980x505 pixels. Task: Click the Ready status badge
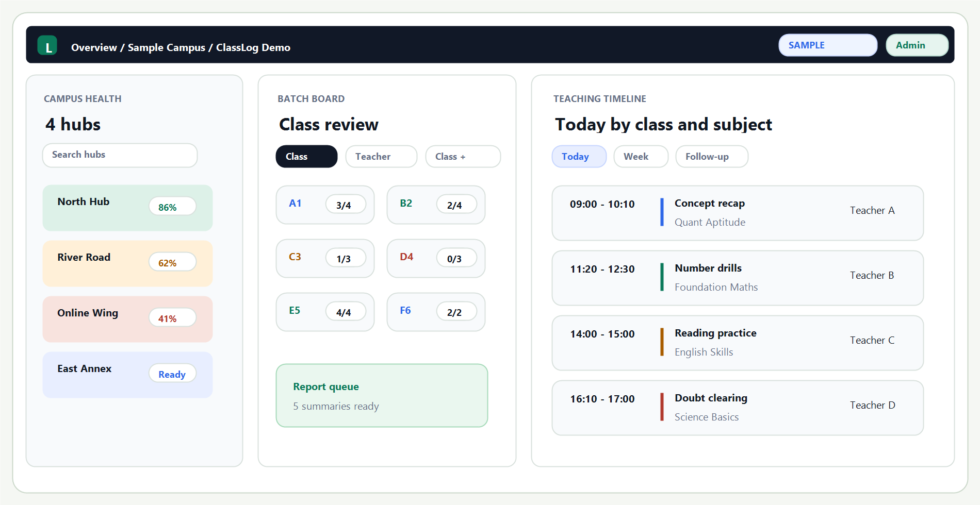172,374
